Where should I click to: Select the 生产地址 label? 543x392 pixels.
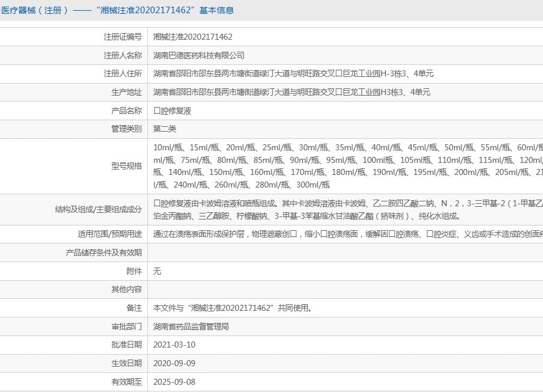click(126, 92)
